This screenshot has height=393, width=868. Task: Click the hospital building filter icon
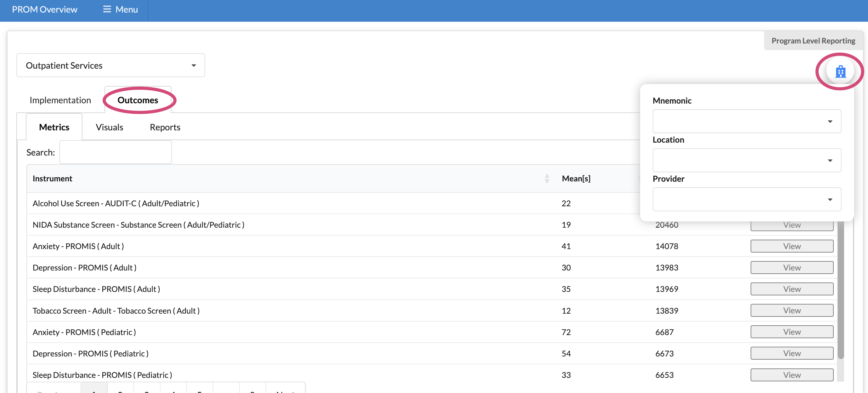click(x=840, y=71)
